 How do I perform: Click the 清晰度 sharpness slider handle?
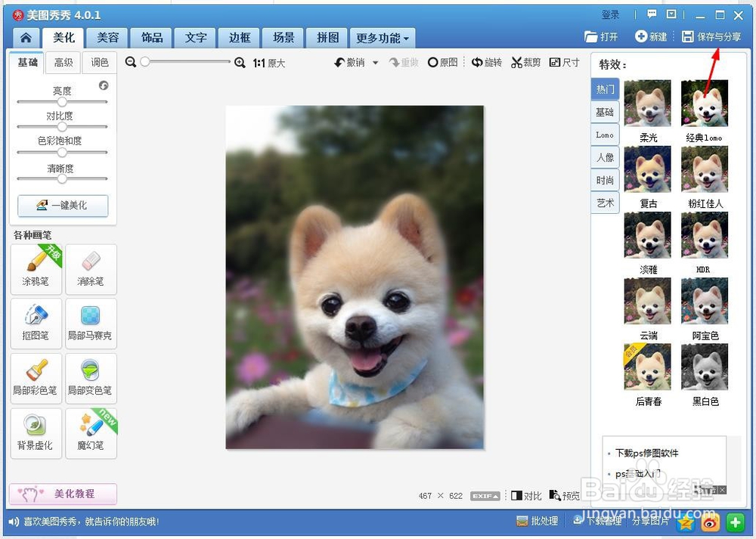coord(62,179)
